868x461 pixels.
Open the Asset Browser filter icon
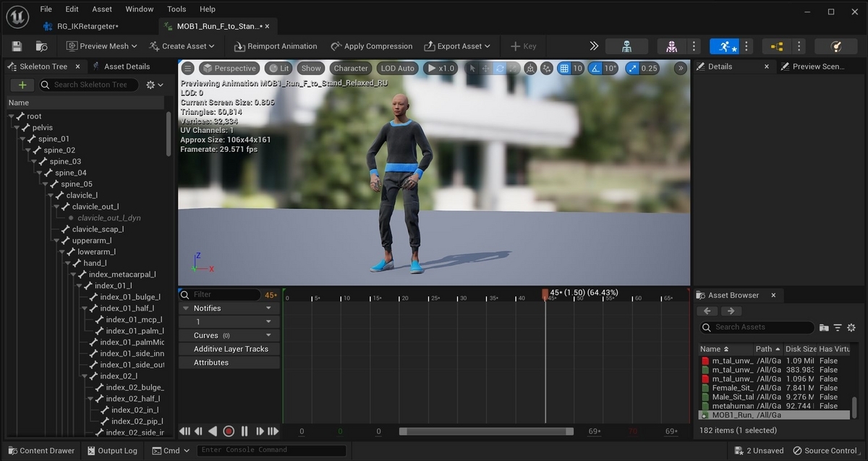(838, 327)
